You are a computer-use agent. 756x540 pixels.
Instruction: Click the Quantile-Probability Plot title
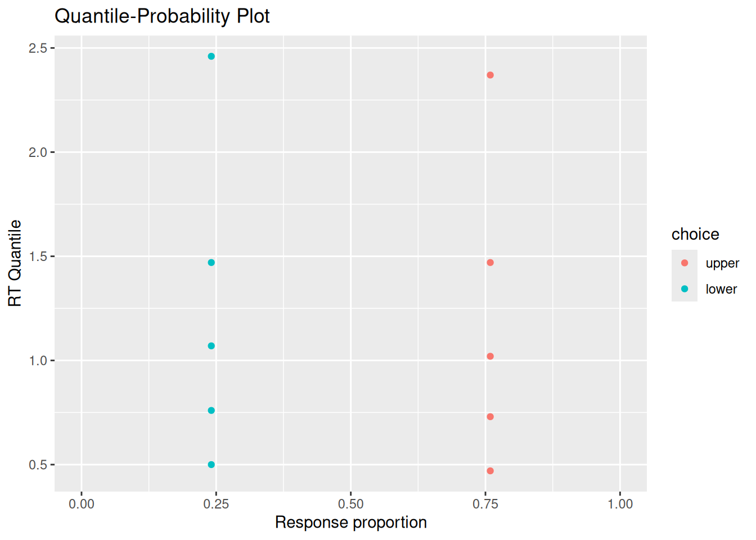tap(162, 16)
